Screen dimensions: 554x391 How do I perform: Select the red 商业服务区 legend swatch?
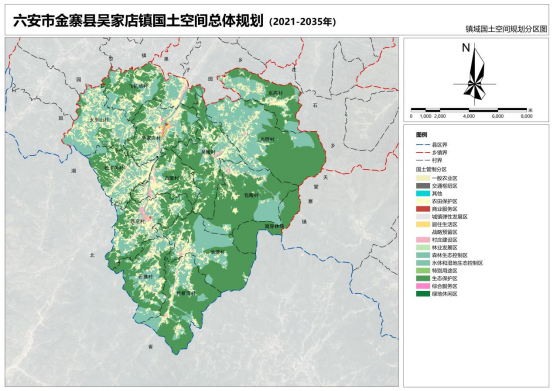[423, 209]
